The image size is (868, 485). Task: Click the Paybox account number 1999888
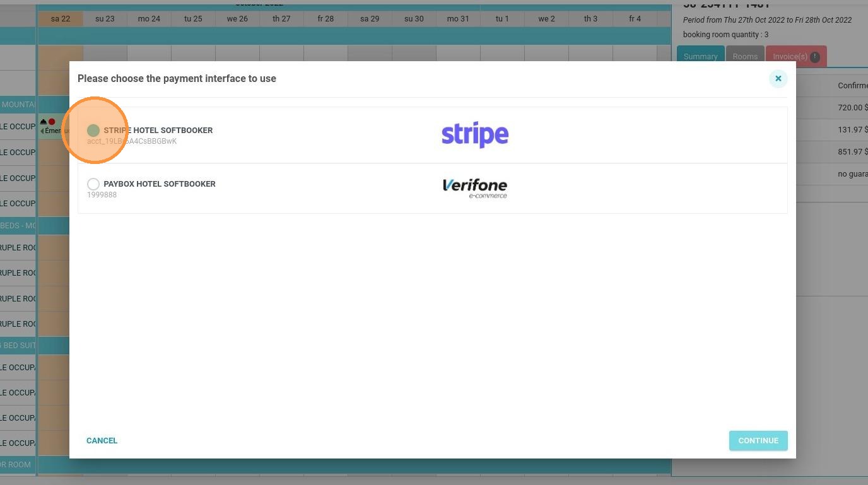tap(102, 195)
